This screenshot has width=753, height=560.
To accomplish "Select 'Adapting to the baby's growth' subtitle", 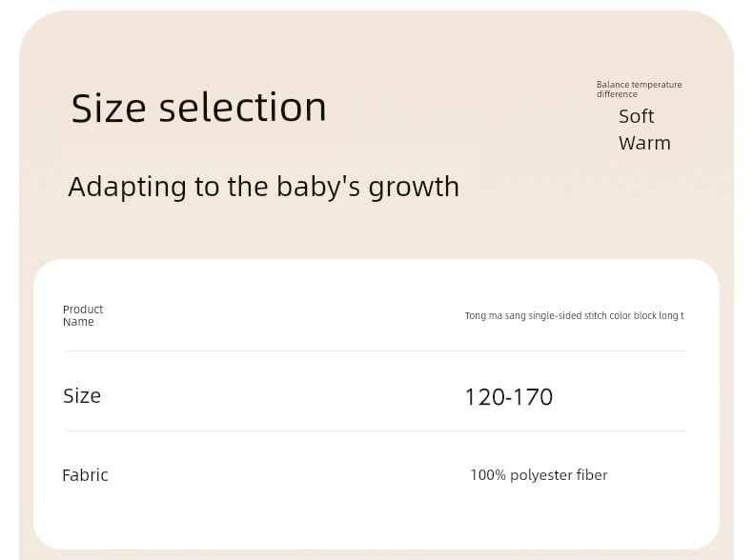I will (x=264, y=187).
